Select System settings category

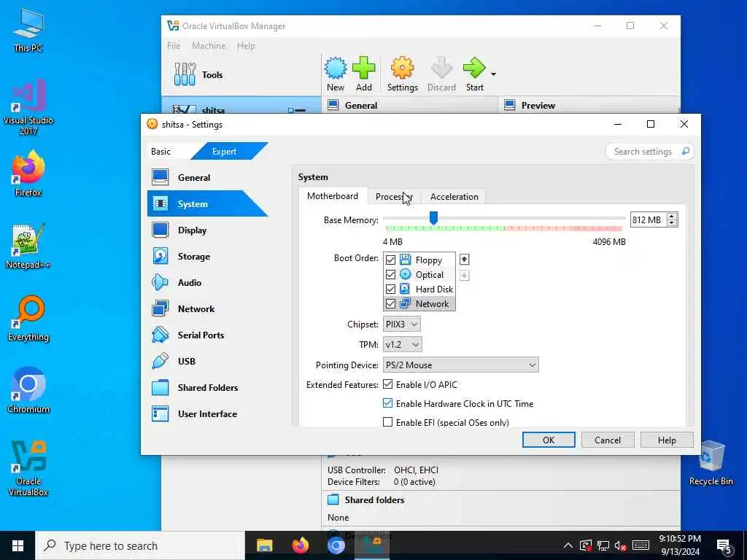[208, 203]
